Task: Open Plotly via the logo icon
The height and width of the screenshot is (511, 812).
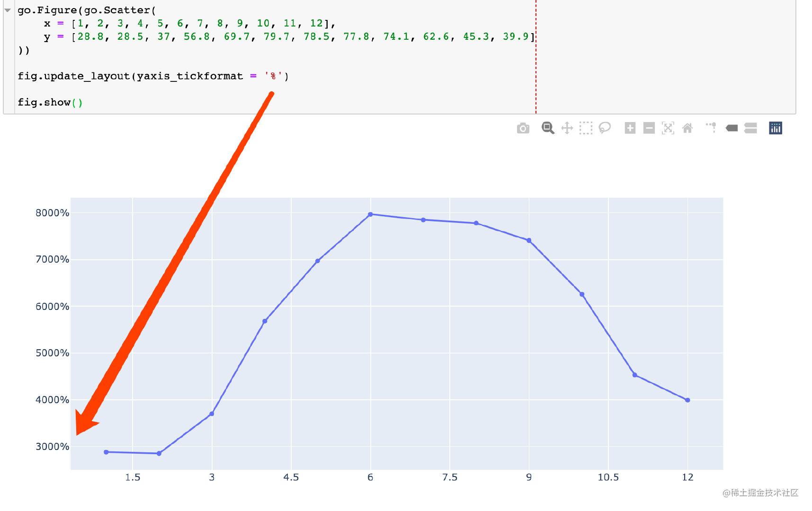Action: click(775, 128)
